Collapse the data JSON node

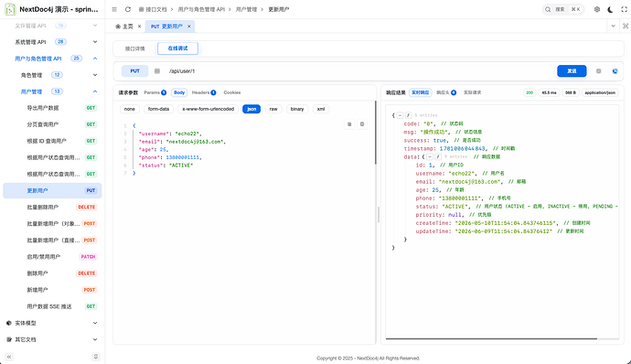(x=430, y=156)
